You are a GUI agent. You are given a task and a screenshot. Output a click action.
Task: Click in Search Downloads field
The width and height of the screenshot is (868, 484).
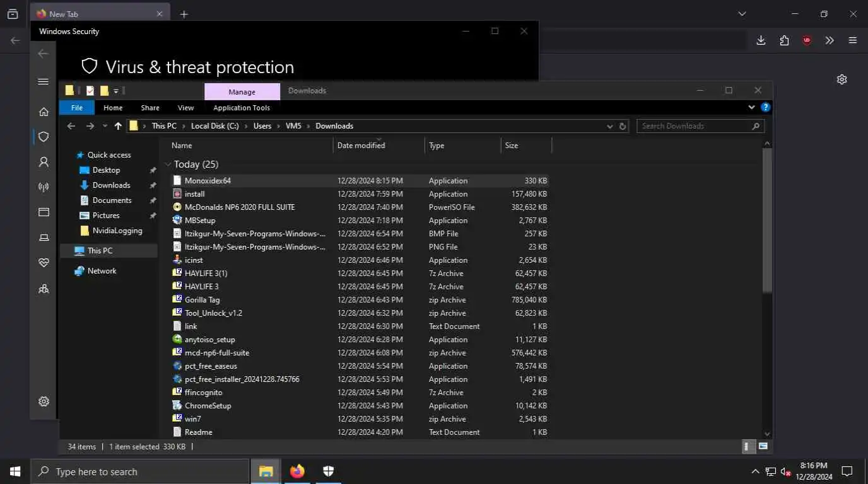(x=700, y=126)
